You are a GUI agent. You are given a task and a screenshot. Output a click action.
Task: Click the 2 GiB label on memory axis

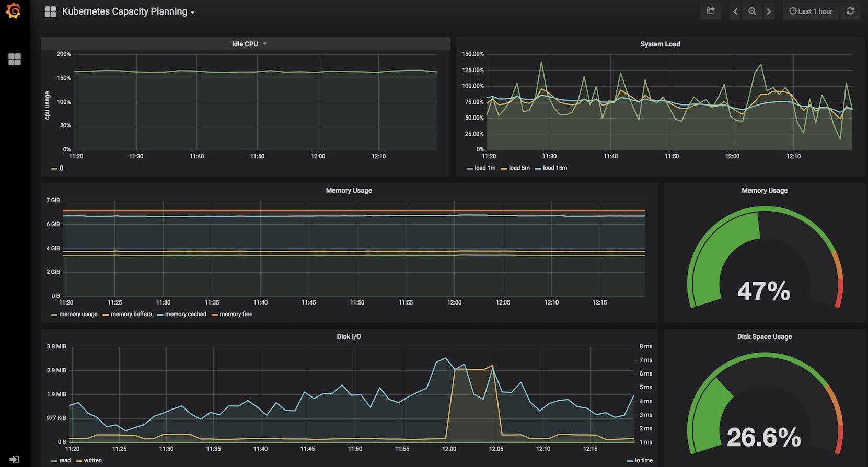click(x=53, y=272)
